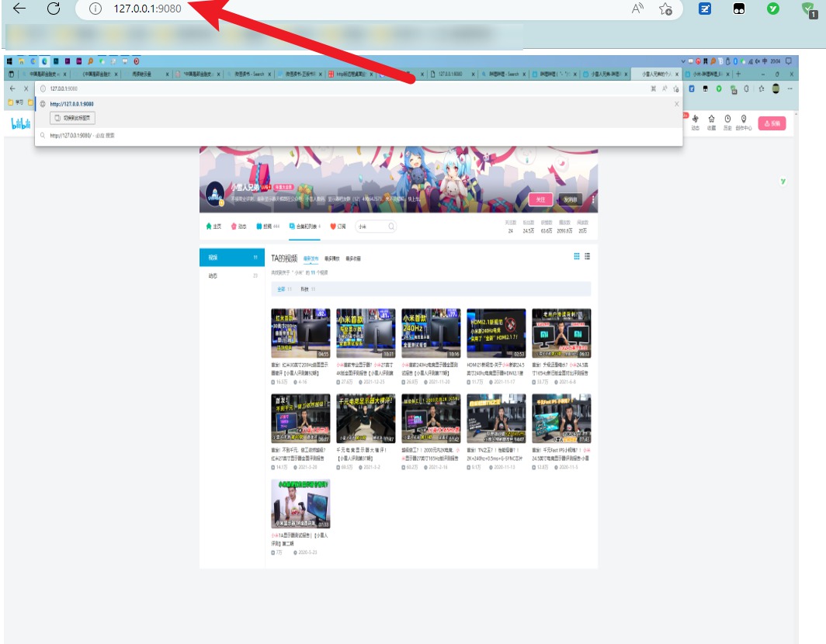The height and width of the screenshot is (644, 826).
Task: Switch to list view of videos
Action: [587, 256]
